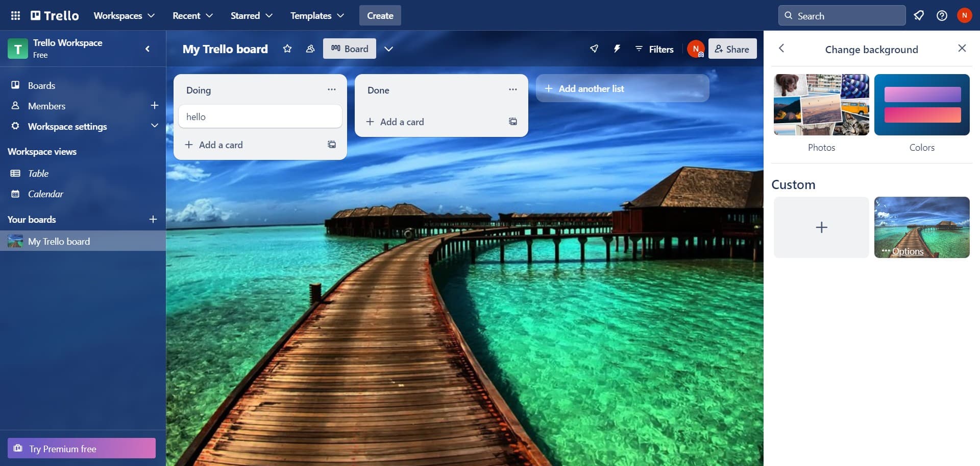Screen dimensions: 980x466
Task: Open the Templates menu
Action: (315, 15)
